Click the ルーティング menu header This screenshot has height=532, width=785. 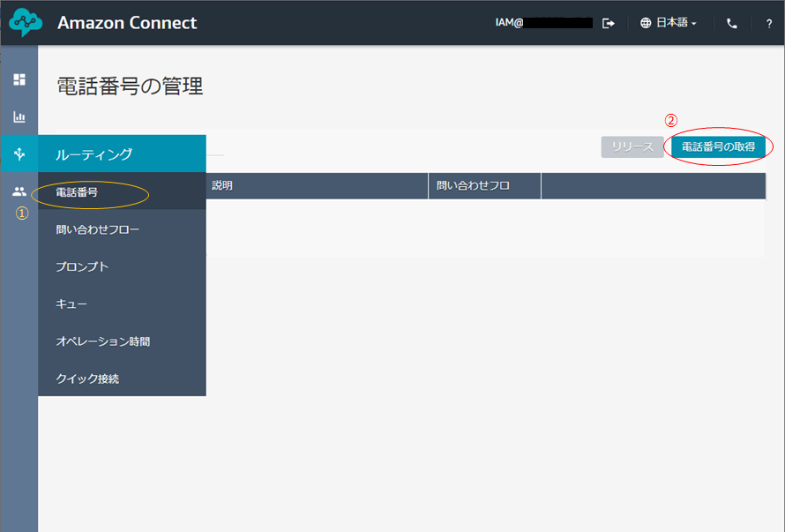coord(122,154)
